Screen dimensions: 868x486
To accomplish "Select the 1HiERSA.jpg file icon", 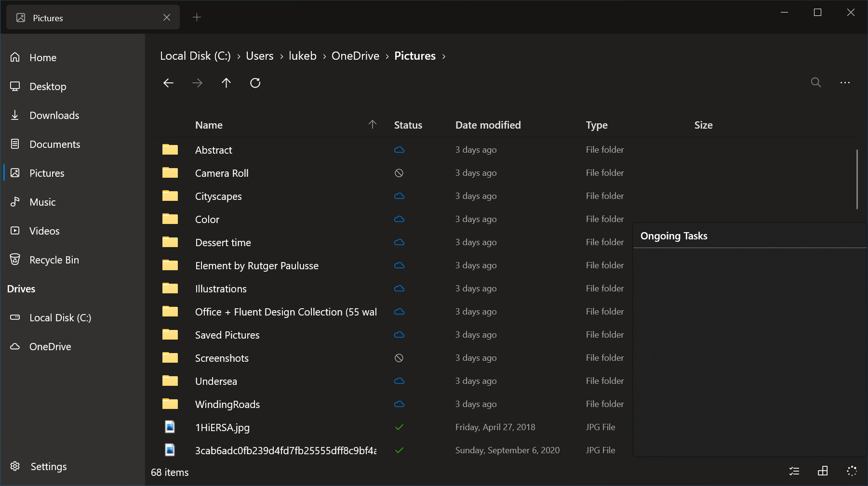I will (x=170, y=427).
